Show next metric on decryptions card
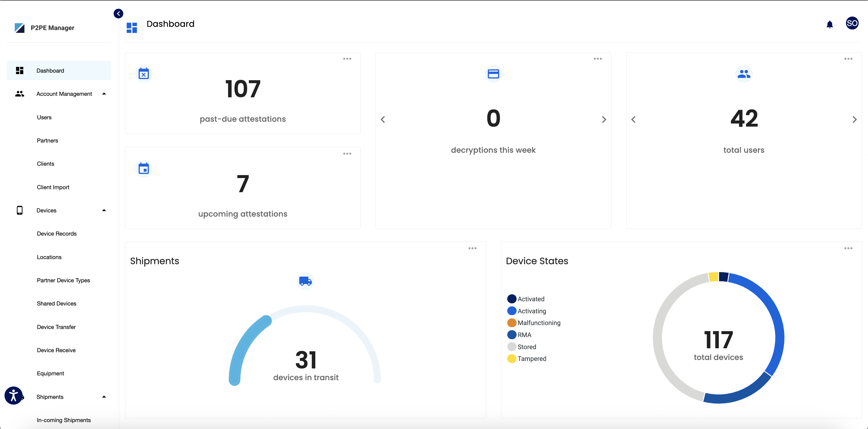 (604, 120)
